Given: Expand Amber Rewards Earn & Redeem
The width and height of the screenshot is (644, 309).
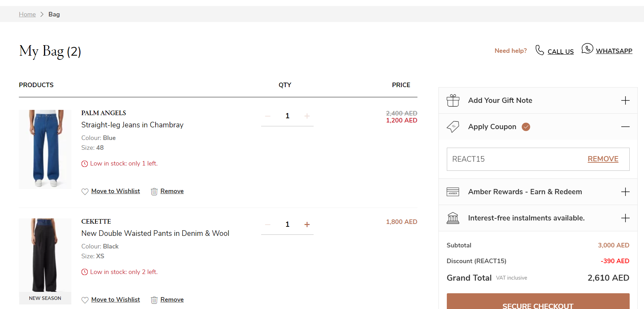Looking at the screenshot, I should coord(538,192).
